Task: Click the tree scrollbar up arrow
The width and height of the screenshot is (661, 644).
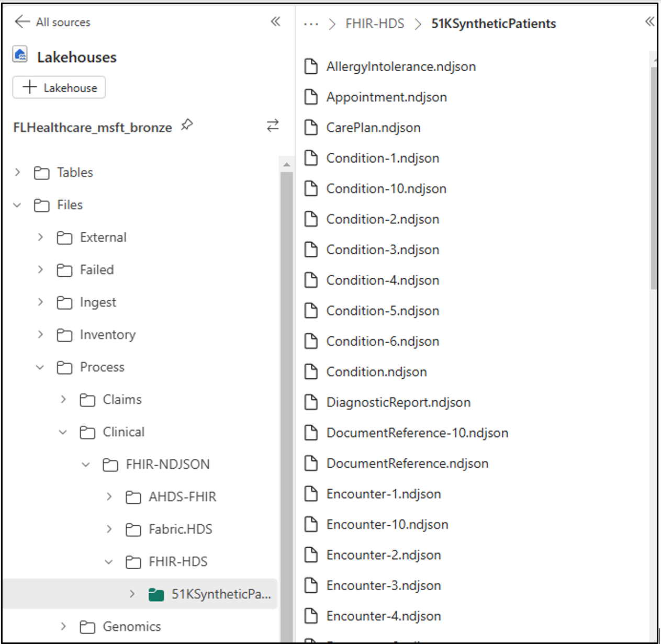Action: (286, 164)
